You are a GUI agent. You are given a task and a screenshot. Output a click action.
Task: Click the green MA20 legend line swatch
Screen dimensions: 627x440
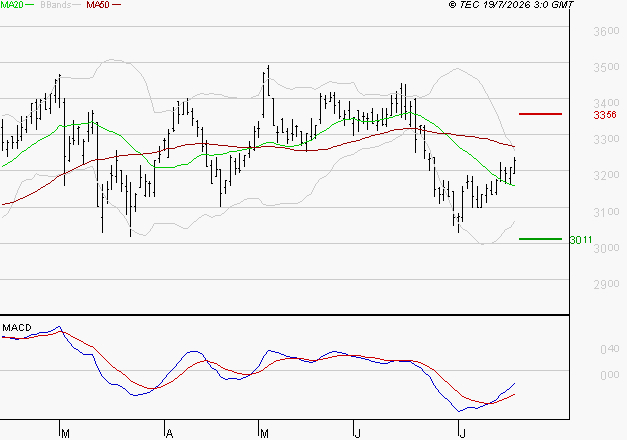click(x=30, y=4)
